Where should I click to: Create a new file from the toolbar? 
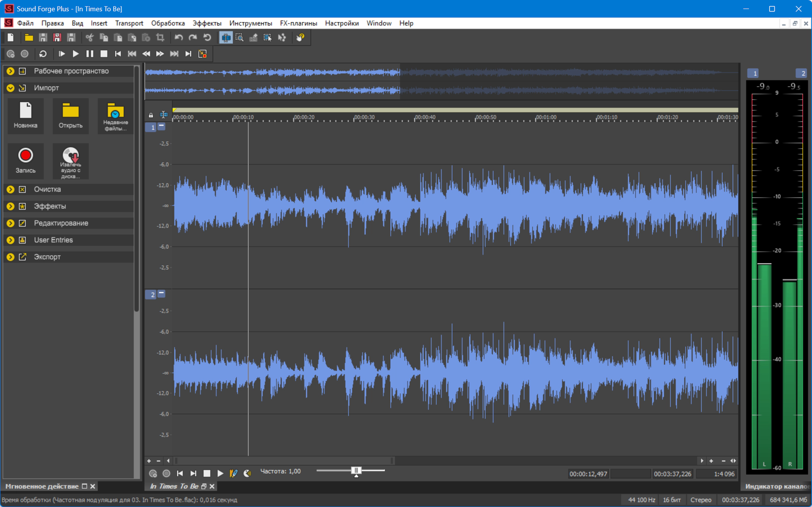click(x=11, y=38)
